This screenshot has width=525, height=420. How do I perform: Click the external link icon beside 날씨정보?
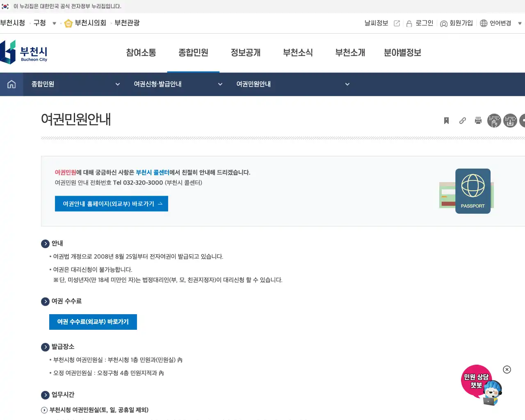coord(397,23)
